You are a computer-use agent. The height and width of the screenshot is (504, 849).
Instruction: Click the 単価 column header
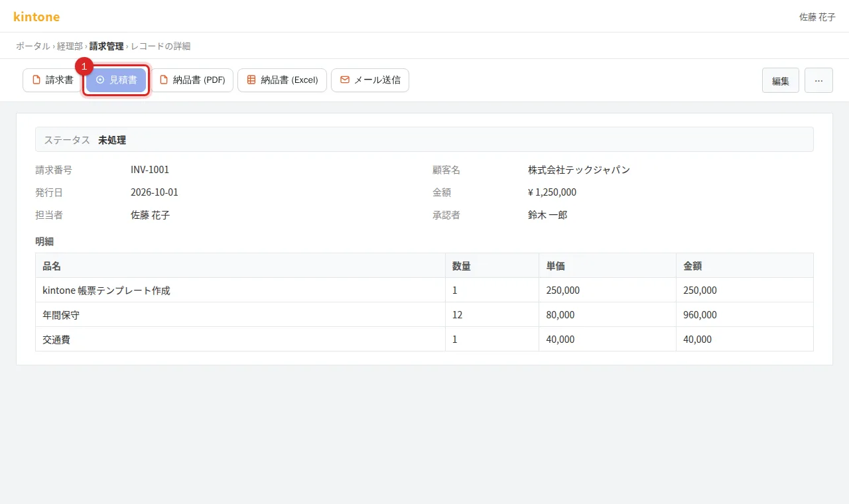point(608,265)
